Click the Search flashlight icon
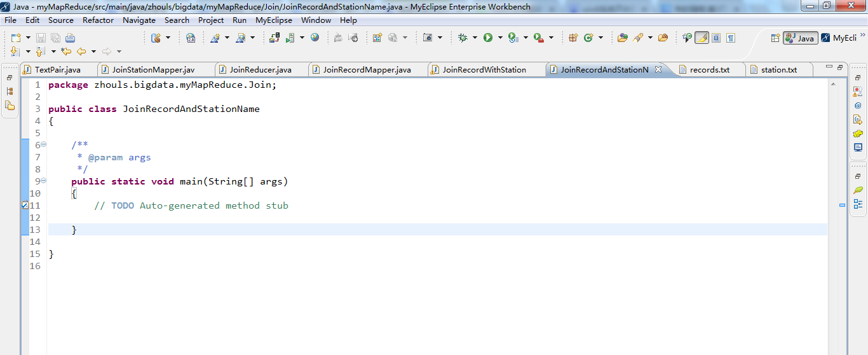The image size is (868, 355). (637, 38)
